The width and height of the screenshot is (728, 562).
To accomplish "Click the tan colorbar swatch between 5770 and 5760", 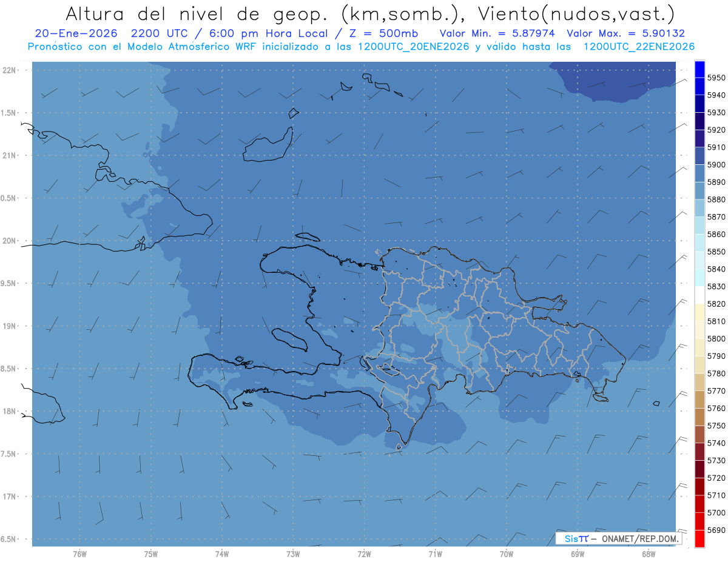I will [x=699, y=400].
